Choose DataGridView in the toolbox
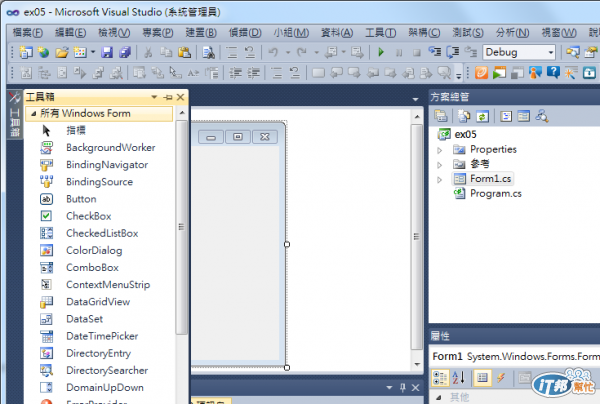This screenshot has width=600, height=404. pos(100,302)
